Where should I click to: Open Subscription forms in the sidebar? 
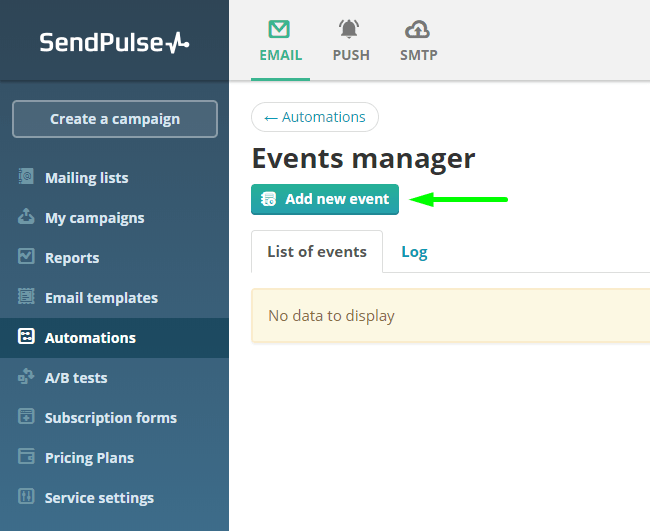pos(114,418)
